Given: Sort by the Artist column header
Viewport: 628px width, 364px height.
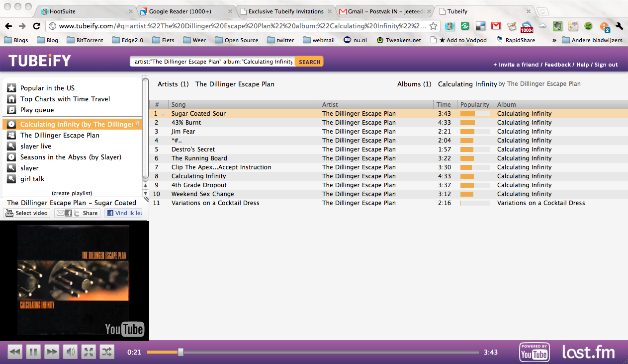Looking at the screenshot, I should [376, 104].
